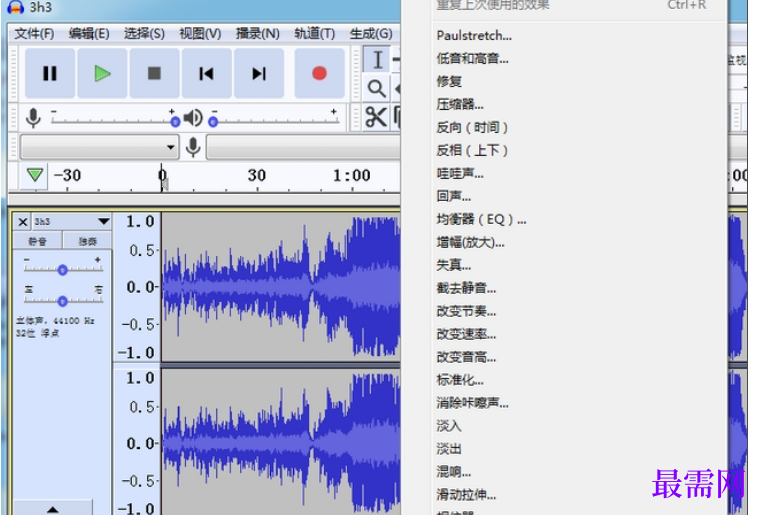The image size is (764, 515).
Task: Select the I-beam Selection tool
Action: coord(377,60)
